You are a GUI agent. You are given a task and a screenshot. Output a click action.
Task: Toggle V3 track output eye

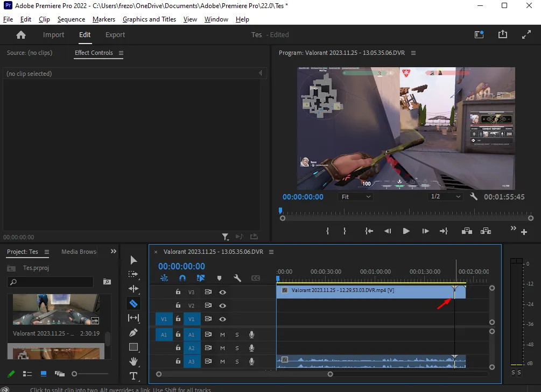(222, 292)
